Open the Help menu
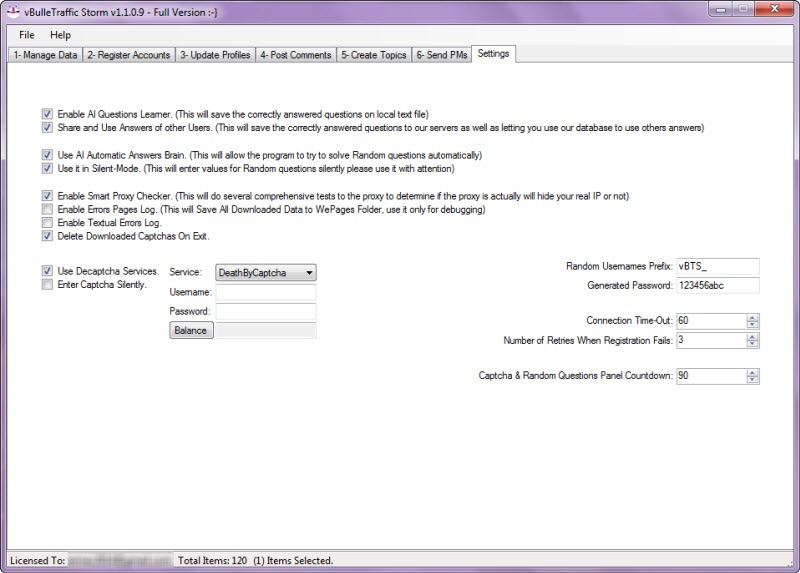The width and height of the screenshot is (800, 573). click(60, 35)
